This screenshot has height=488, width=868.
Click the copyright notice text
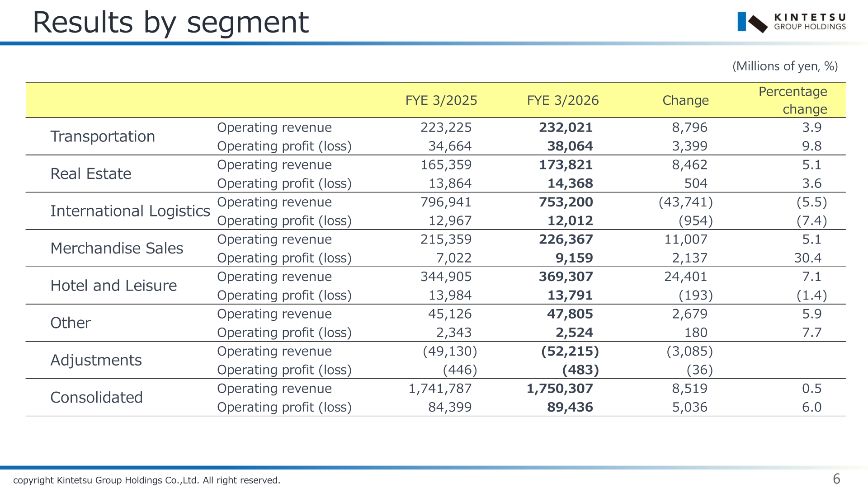(146, 480)
